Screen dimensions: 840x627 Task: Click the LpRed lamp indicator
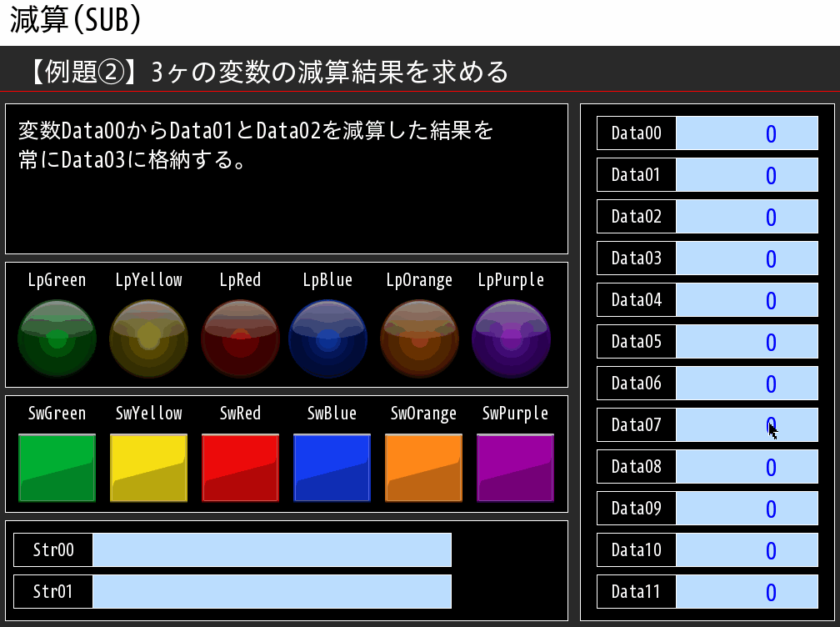[240, 339]
